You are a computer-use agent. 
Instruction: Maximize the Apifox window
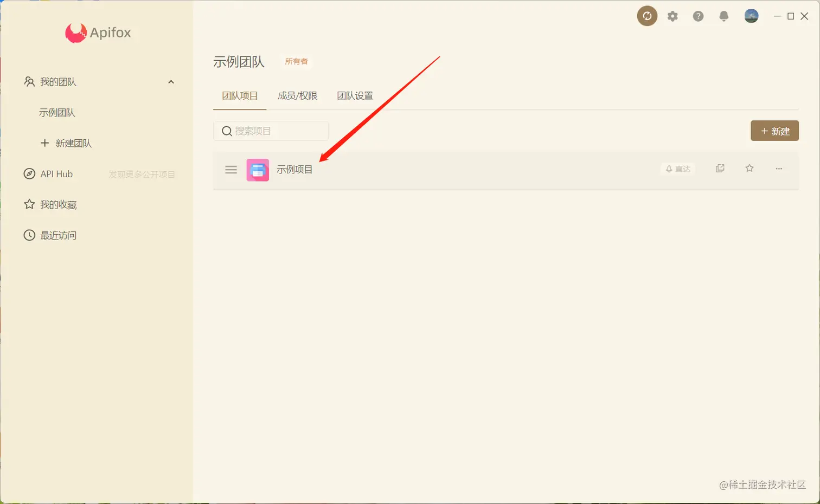[x=791, y=16]
